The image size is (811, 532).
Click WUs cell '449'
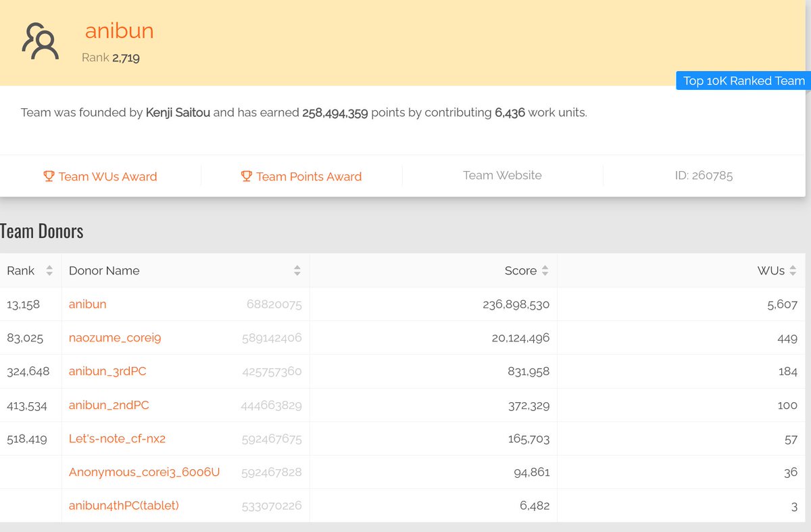tap(787, 338)
